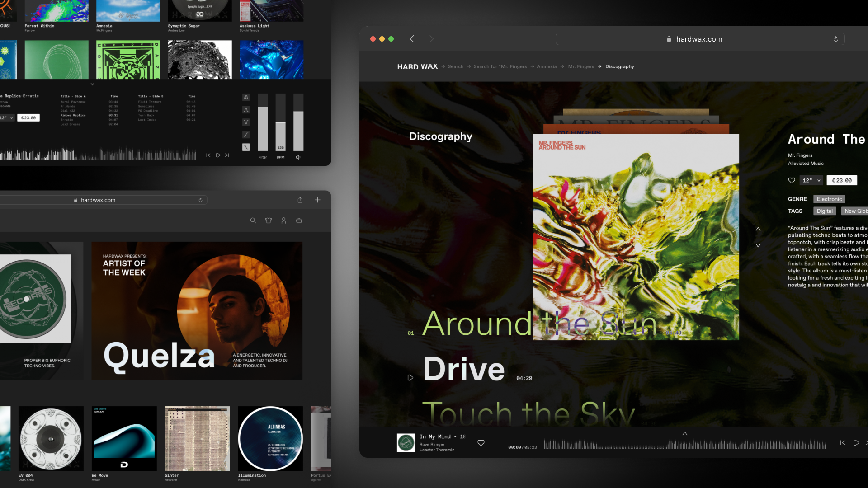Viewport: 868px width, 488px height.
Task: Click the €23.00 price button for Around The Sun
Action: (842, 180)
